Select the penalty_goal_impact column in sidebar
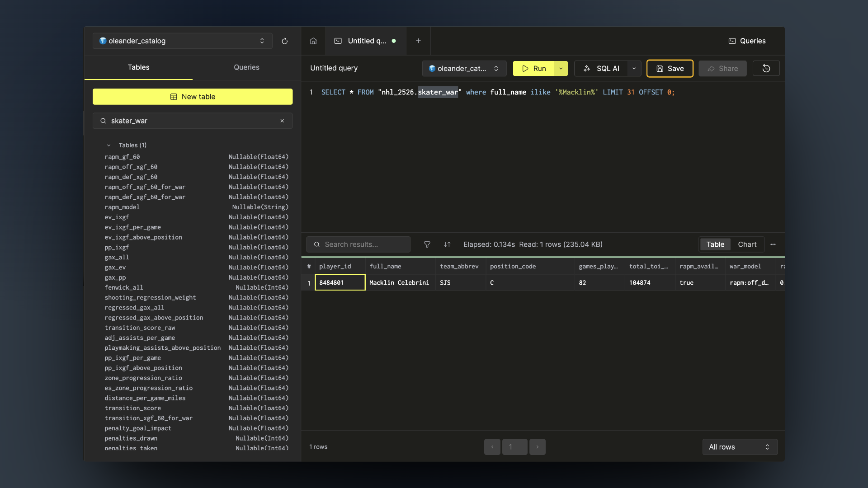Screen dimensions: 868x488 click(196, 428)
